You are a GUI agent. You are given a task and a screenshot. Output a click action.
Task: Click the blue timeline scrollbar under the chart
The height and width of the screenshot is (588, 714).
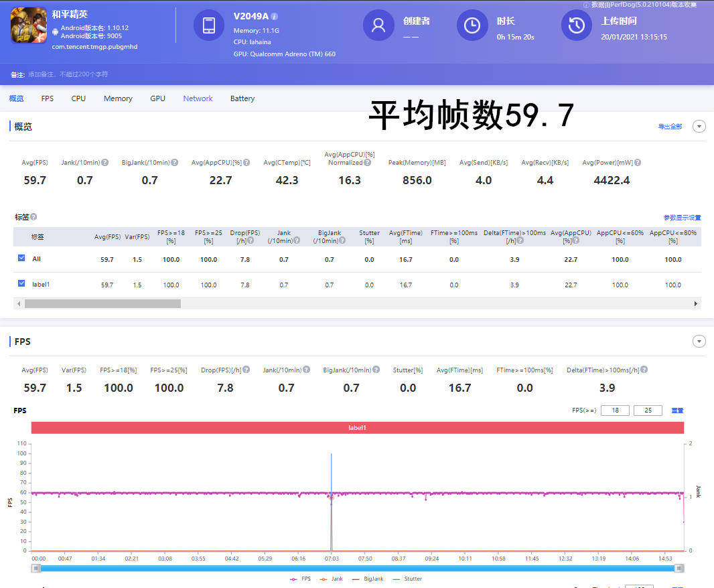[357, 569]
